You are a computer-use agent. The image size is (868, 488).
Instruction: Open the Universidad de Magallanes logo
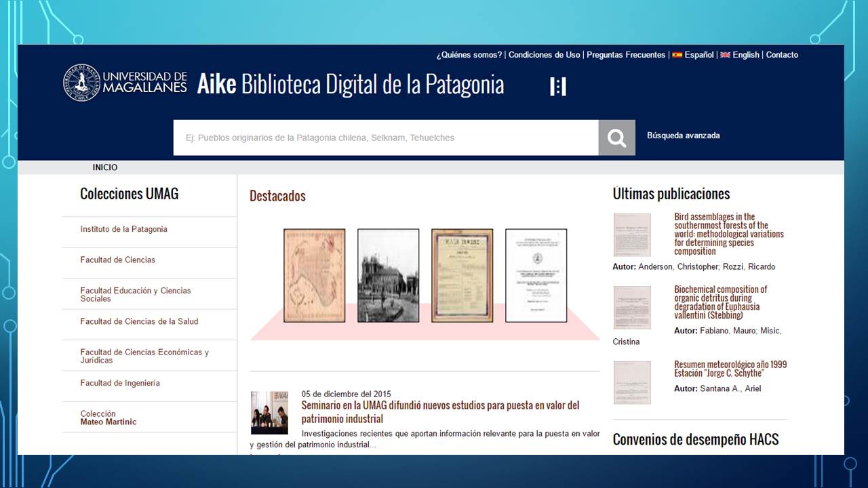pos(125,83)
